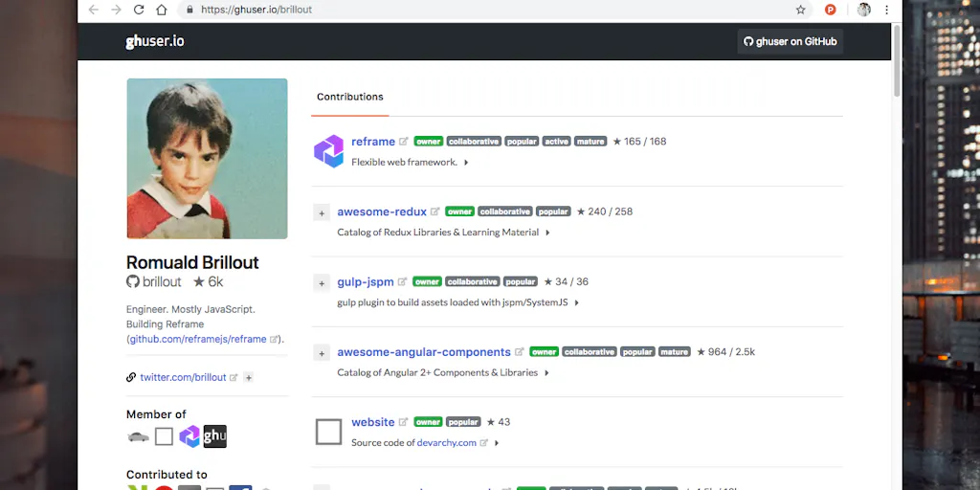Expand awesome-redux with the plus button
980x490 pixels.
coord(322,213)
